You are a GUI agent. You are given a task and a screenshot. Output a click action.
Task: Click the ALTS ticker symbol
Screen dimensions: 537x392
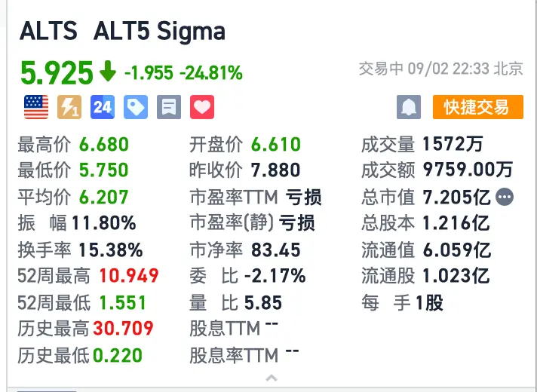coord(48,31)
